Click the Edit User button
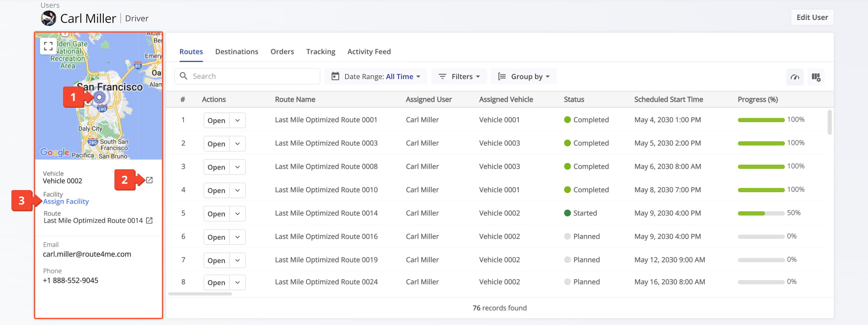868x325 pixels. 812,17
